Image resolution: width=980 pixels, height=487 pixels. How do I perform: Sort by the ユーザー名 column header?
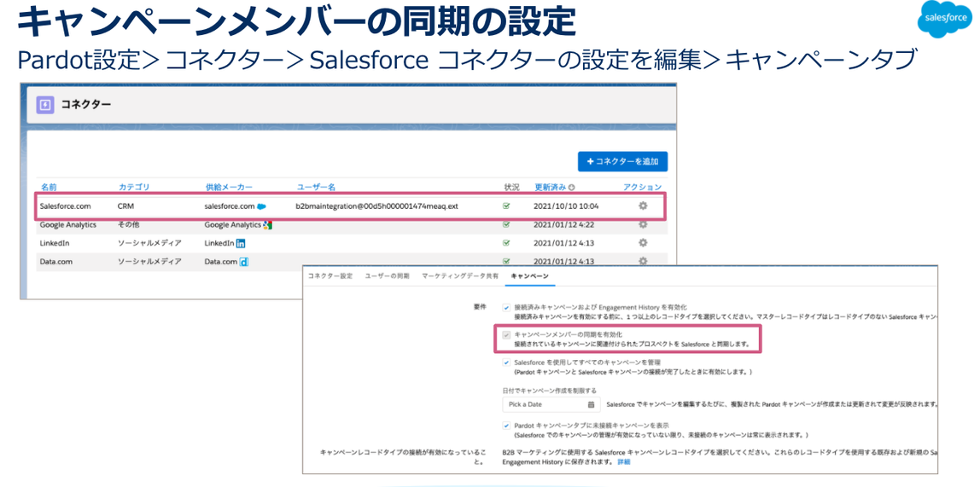[316, 188]
